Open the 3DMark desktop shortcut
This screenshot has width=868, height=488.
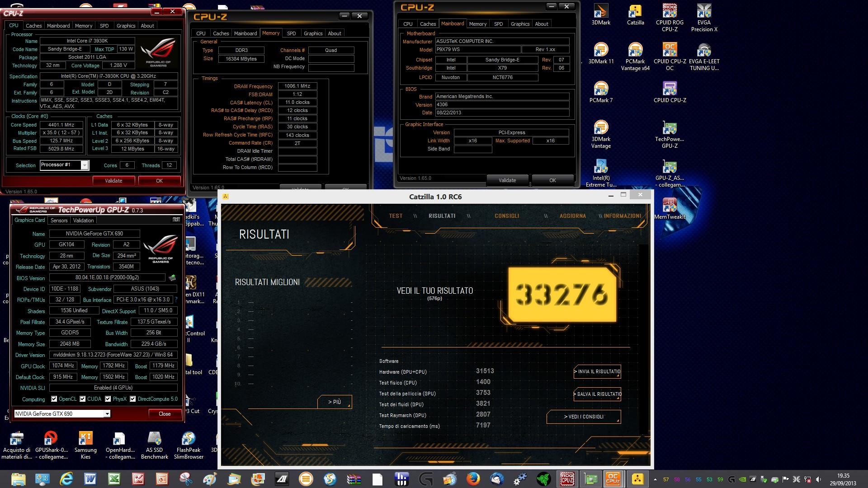(x=601, y=14)
